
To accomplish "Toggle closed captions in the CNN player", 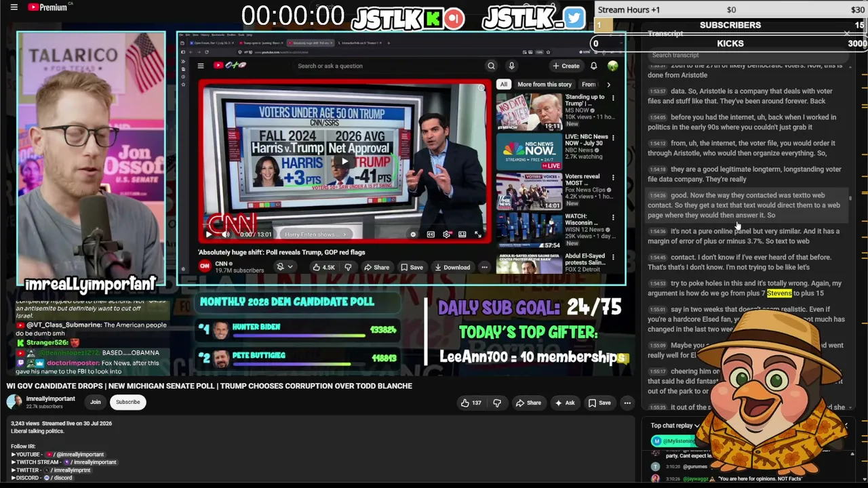I will 431,235.
